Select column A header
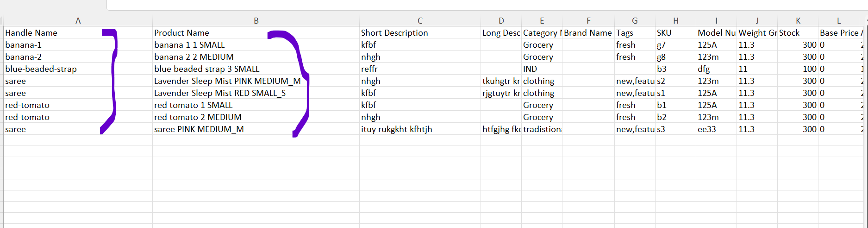The width and height of the screenshot is (868, 228). 78,21
